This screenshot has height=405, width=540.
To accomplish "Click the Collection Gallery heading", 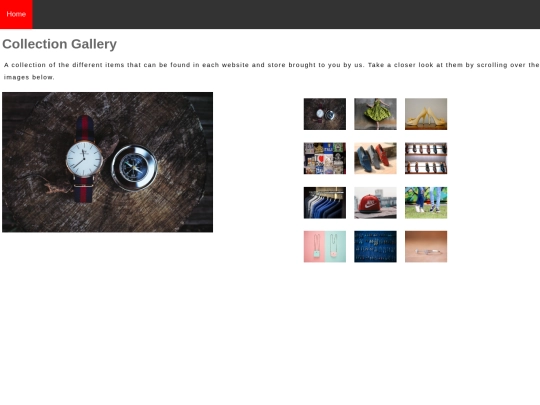I will [x=60, y=44].
